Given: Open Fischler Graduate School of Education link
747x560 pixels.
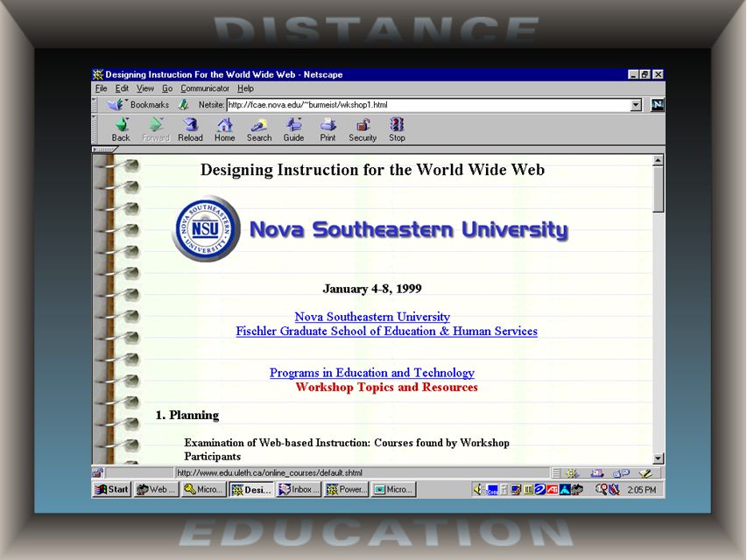Looking at the screenshot, I should (x=386, y=331).
